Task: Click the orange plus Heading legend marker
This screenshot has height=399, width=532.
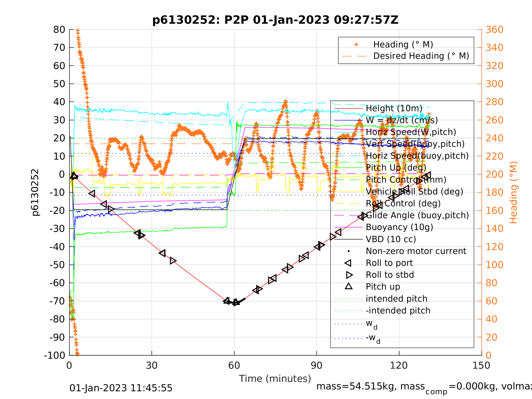Action: tap(356, 45)
